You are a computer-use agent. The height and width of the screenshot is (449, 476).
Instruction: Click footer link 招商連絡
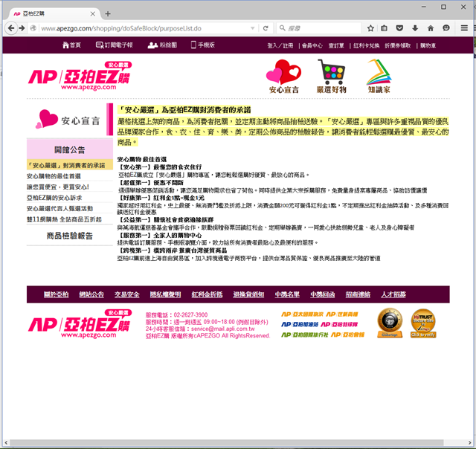pos(358,294)
